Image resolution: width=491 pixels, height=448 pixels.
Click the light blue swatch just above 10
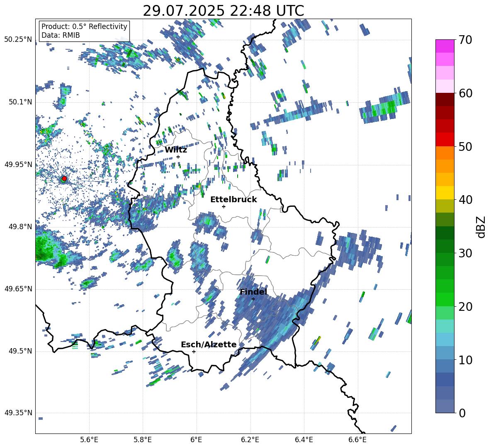coord(445,353)
